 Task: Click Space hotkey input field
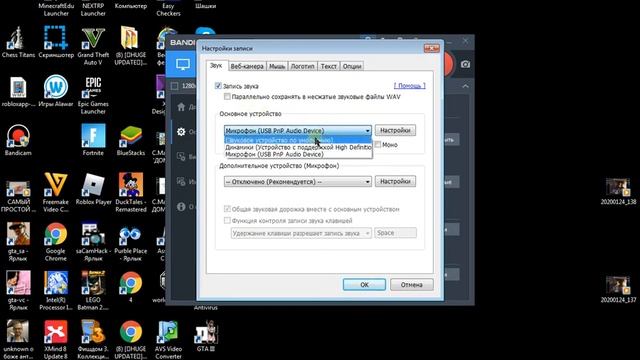395,233
